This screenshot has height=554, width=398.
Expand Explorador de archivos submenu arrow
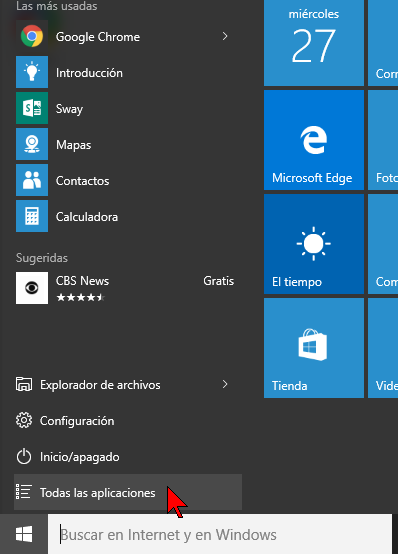(x=225, y=384)
